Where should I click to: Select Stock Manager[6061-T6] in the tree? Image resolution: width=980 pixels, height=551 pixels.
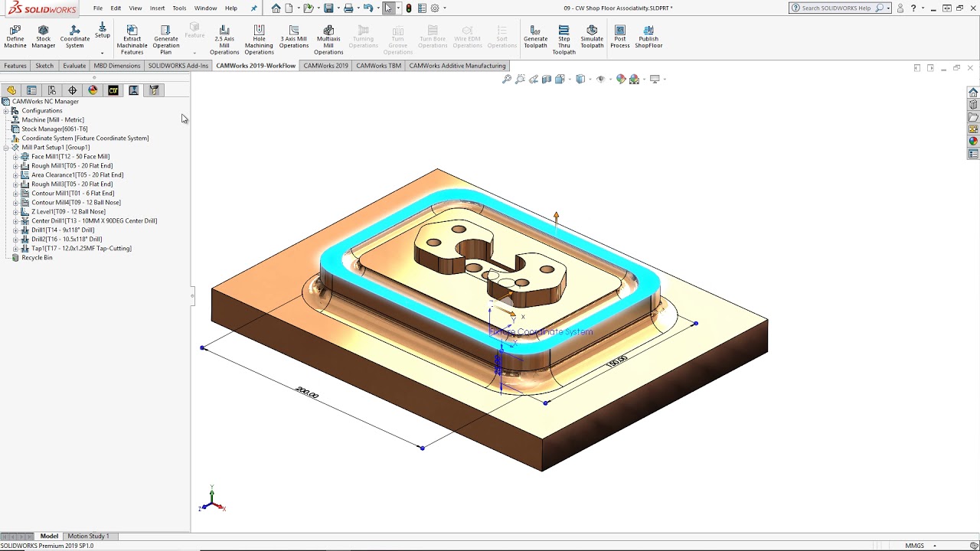pyautogui.click(x=54, y=129)
